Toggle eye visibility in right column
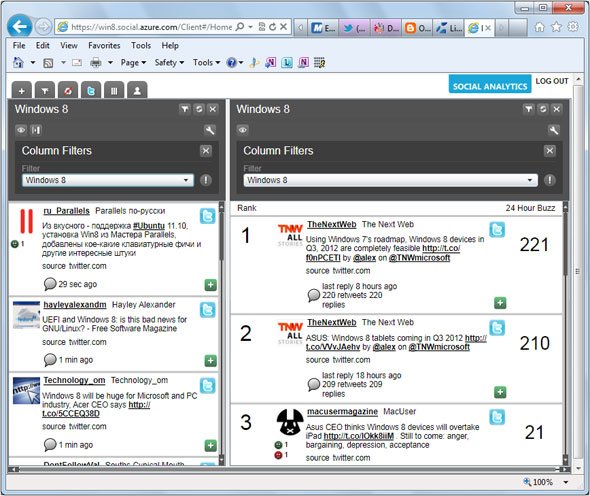Screen dimensions: 590x496 [x=243, y=130]
